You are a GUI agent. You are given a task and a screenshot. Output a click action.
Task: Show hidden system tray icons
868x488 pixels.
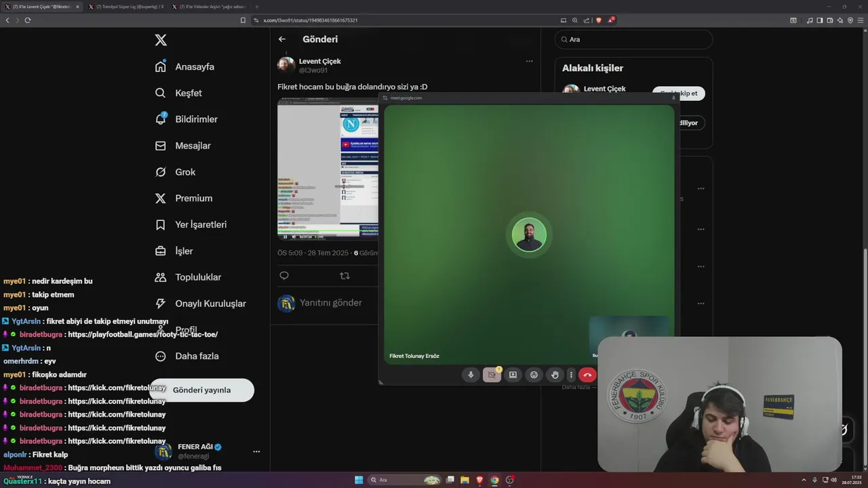804,480
